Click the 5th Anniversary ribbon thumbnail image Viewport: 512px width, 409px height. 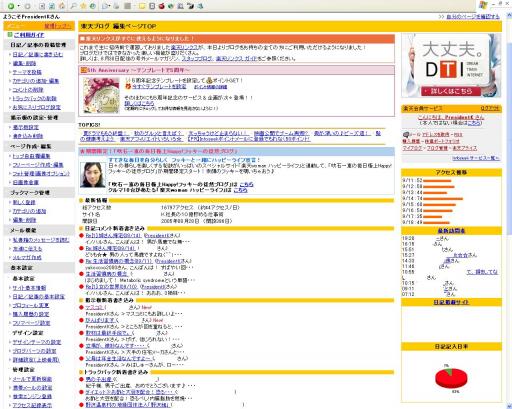tap(101, 95)
